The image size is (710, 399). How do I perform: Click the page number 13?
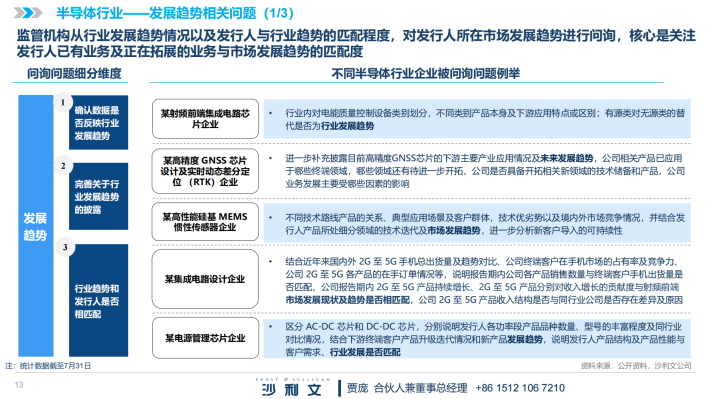click(x=19, y=385)
